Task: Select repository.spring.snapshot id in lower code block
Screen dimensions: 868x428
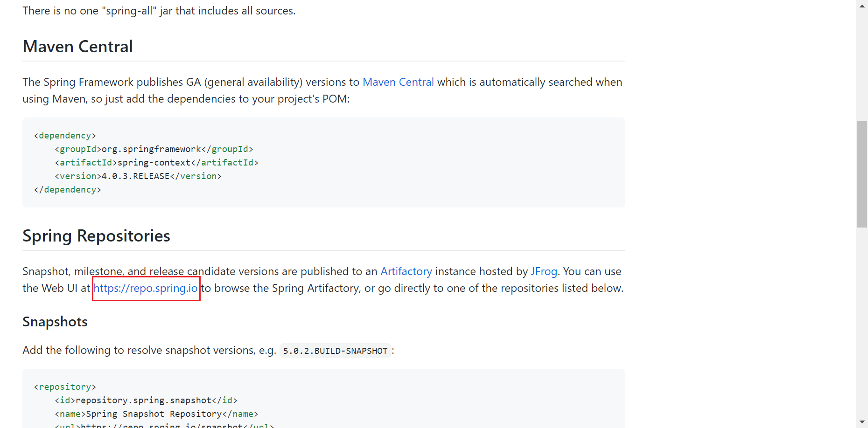Action: (x=143, y=400)
